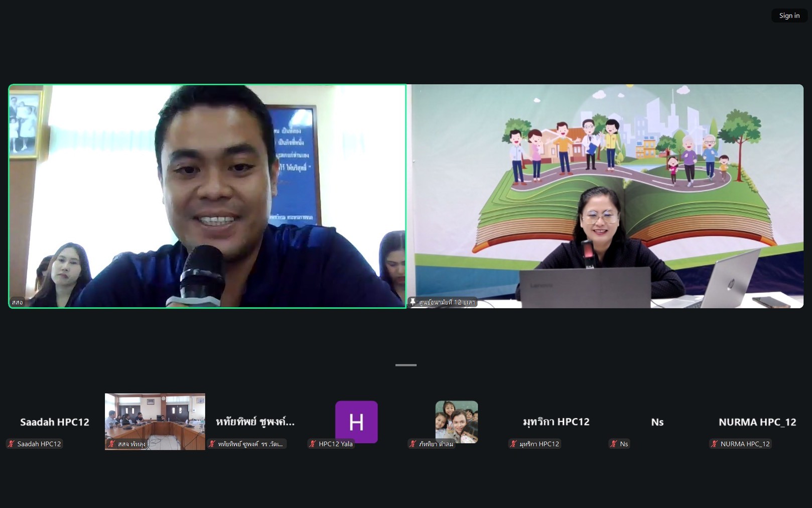Select the Saadah HPC12 participant tile

(54, 422)
